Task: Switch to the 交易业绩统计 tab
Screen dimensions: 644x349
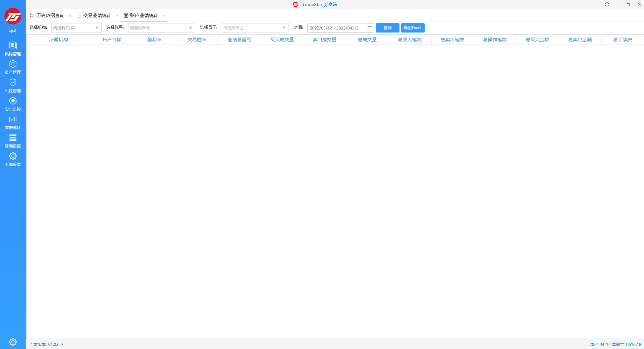Action: pyautogui.click(x=97, y=15)
